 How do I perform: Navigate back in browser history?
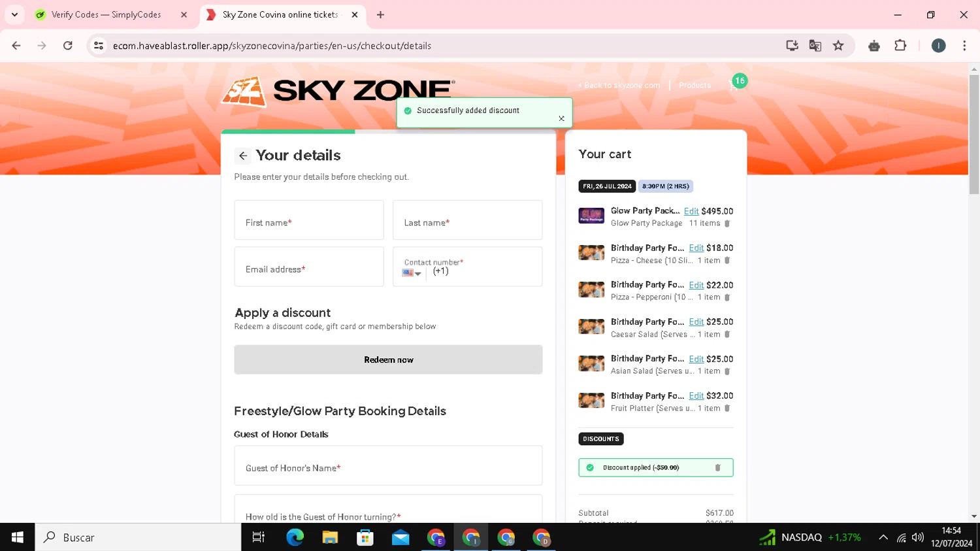(16, 46)
